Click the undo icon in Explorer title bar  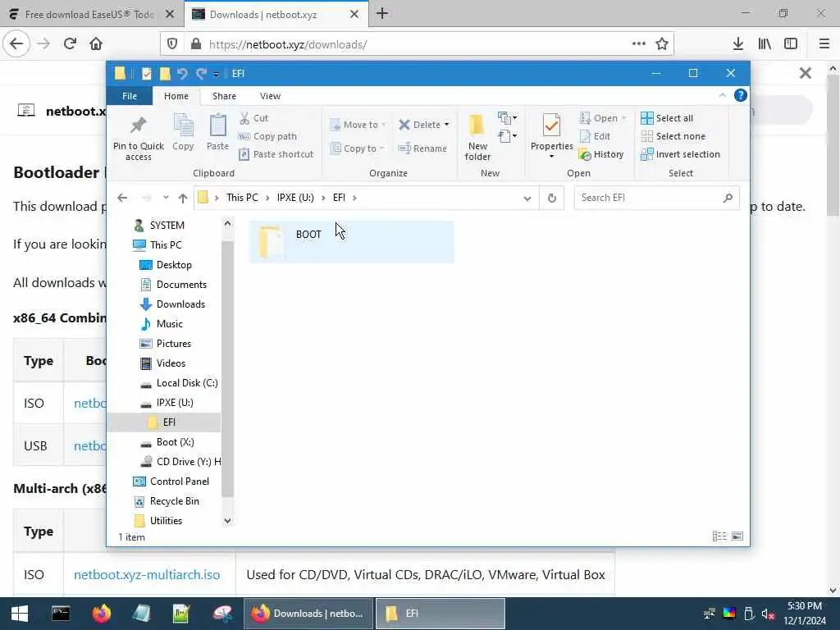(x=182, y=73)
